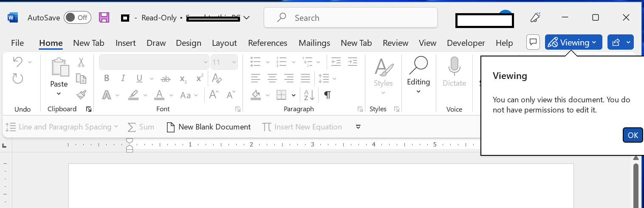Toggle Subscript formatting
644x208 pixels.
(183, 79)
